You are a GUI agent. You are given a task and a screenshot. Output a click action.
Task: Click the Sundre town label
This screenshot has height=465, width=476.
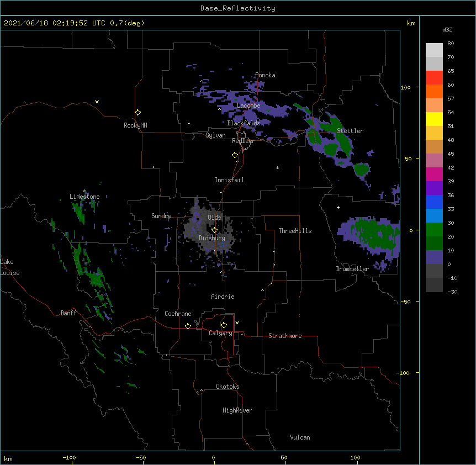(x=161, y=216)
